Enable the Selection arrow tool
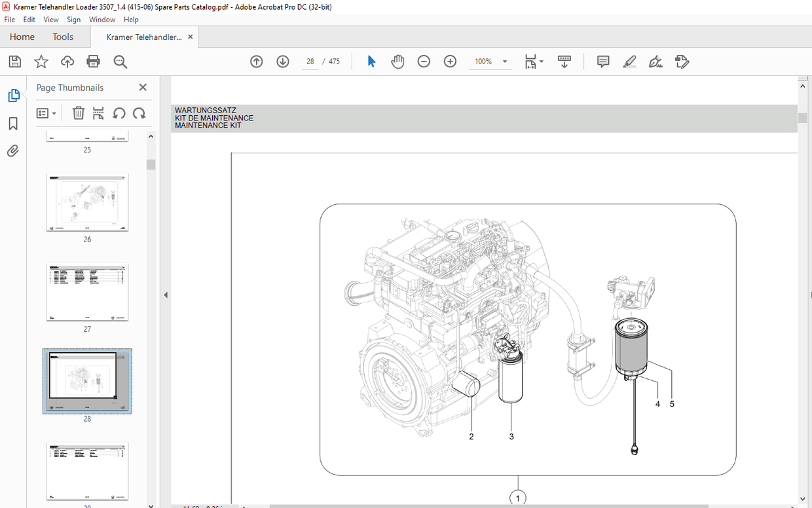This screenshot has width=812, height=508. [x=371, y=61]
